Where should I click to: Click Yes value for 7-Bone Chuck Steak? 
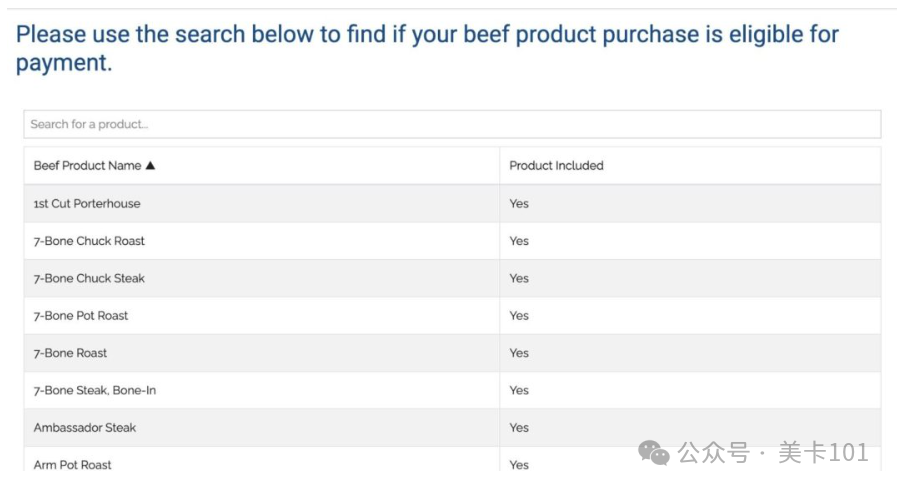519,278
